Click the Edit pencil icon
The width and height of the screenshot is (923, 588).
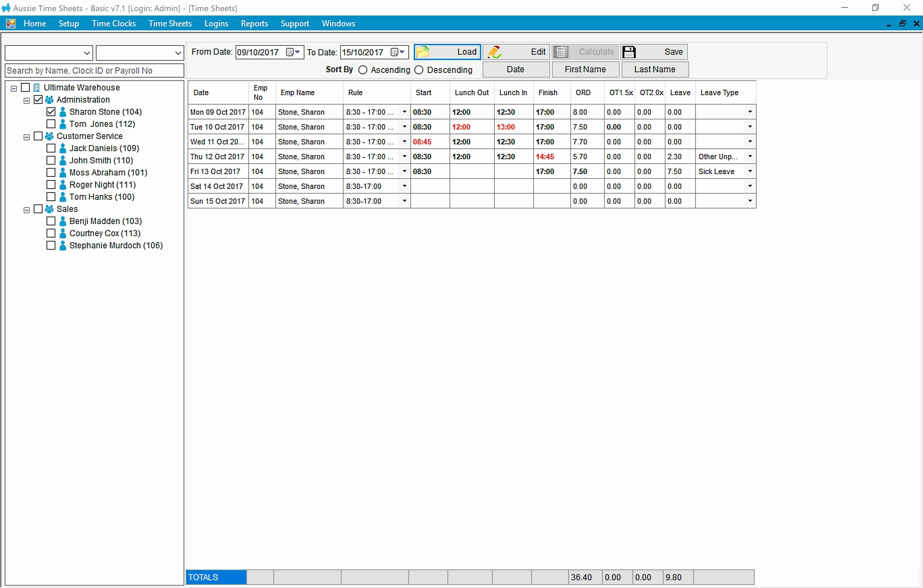coord(495,52)
